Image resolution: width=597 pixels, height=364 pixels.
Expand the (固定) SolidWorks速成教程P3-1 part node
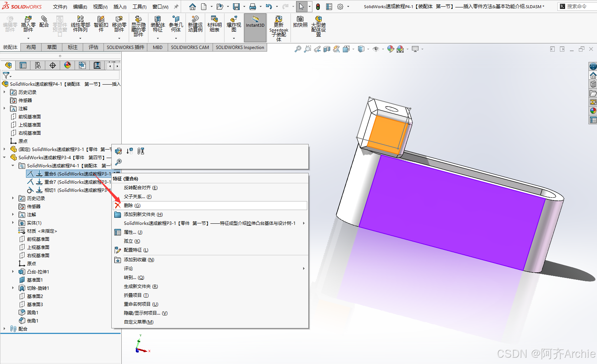pos(4,149)
